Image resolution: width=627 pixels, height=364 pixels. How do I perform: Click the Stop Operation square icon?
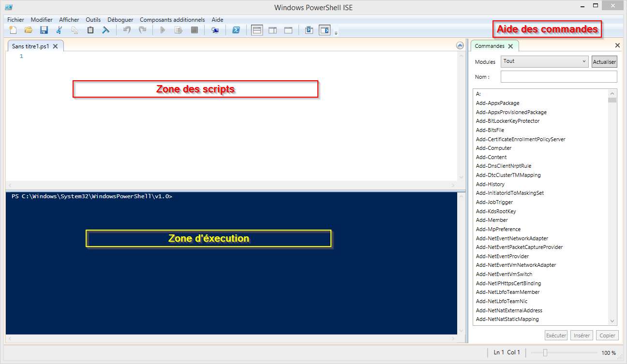(194, 30)
